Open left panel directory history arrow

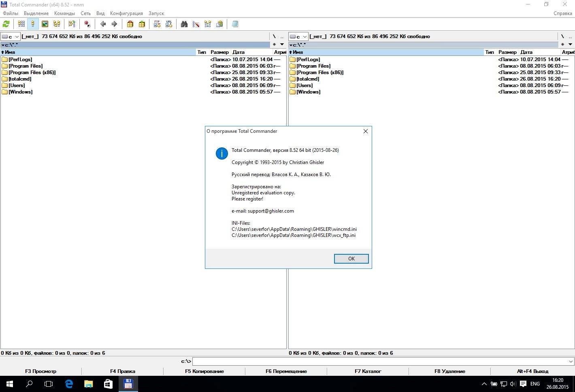point(282,45)
